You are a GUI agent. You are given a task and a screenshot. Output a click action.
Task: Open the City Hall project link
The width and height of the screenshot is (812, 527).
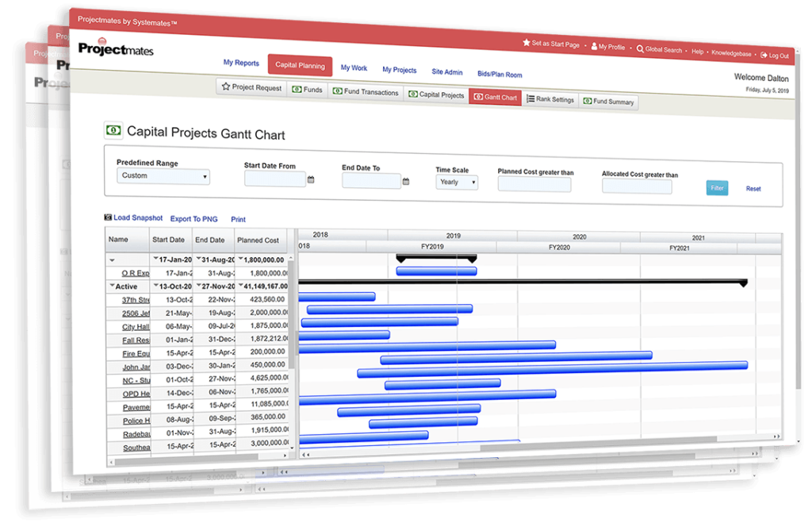(136, 327)
